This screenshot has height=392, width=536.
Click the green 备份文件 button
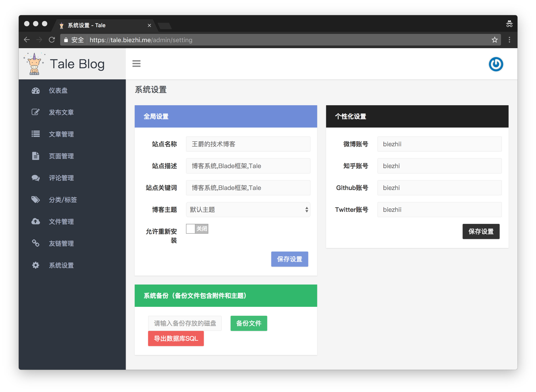tap(249, 323)
